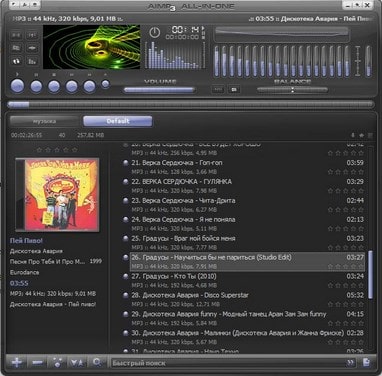Adjust the VOLUME slider
The width and height of the screenshot is (382, 376).
159,90
